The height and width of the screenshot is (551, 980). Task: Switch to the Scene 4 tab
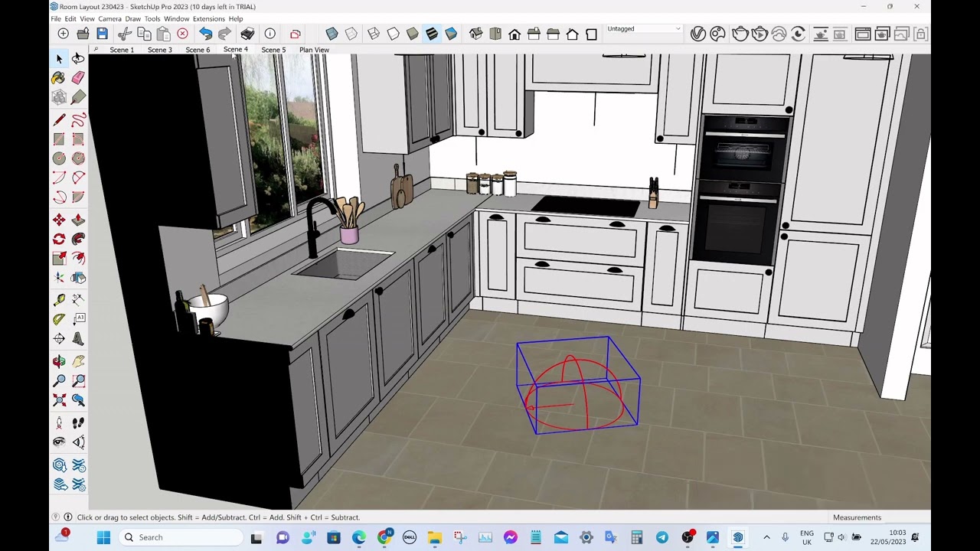(236, 50)
